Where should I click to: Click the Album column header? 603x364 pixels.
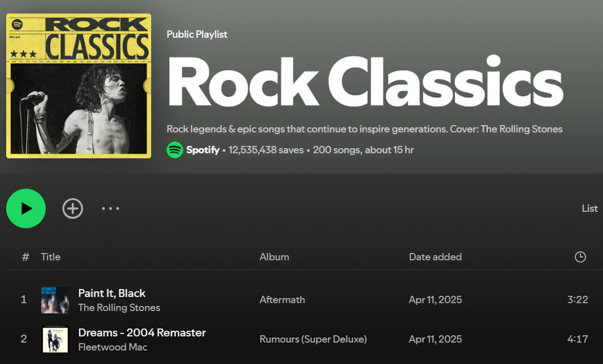click(274, 257)
